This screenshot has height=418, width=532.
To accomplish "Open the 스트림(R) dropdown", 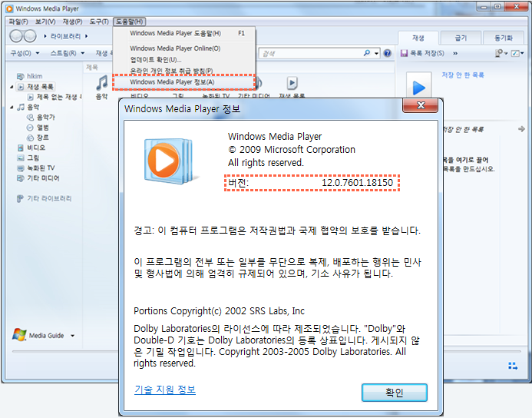I will pos(68,53).
